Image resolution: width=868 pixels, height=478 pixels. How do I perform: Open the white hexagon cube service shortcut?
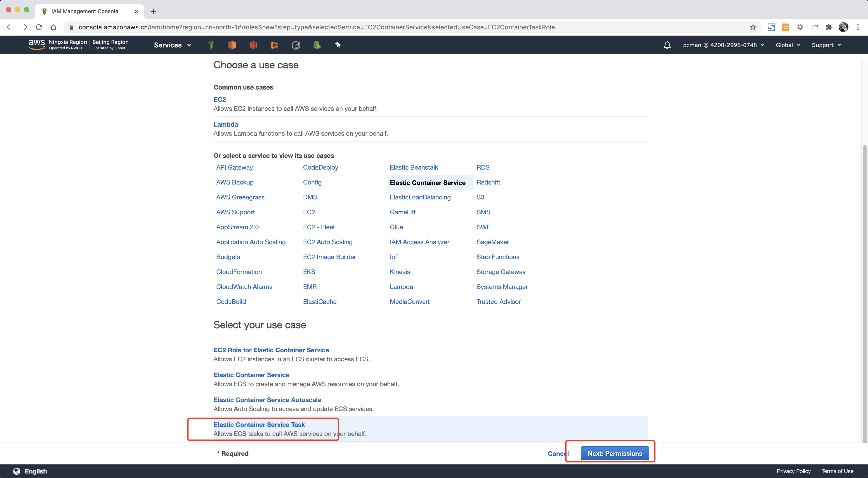tap(296, 45)
